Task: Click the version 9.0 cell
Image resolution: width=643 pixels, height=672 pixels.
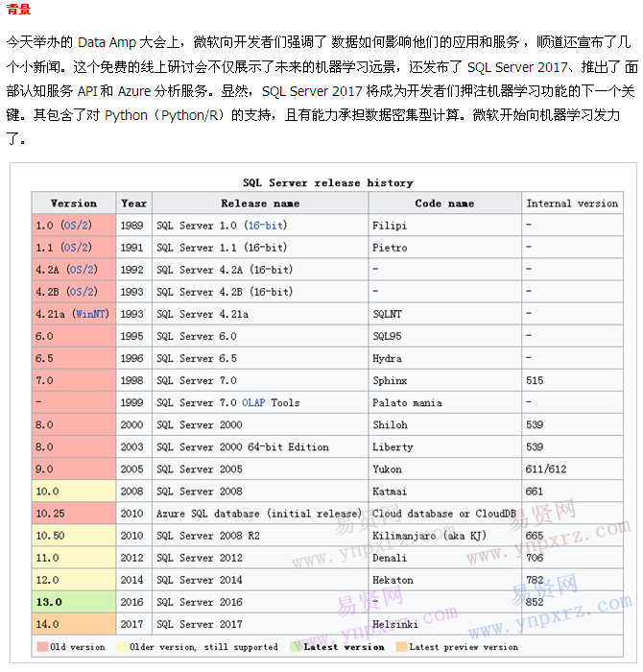Action: click(74, 469)
